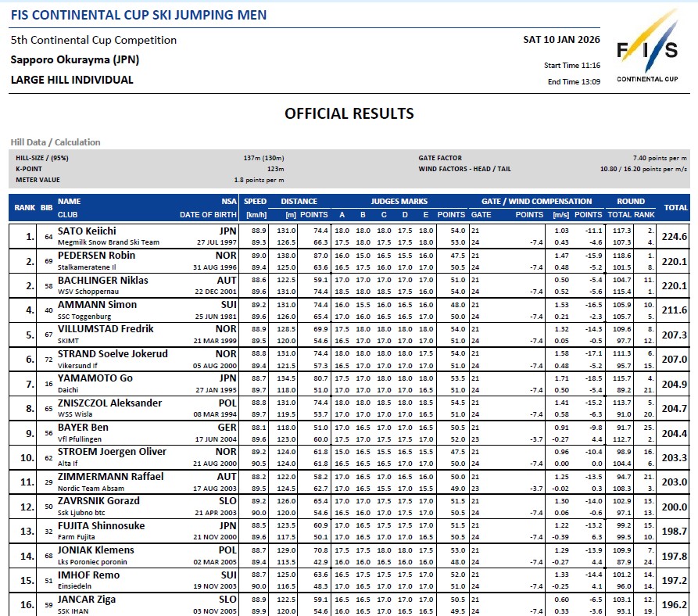Select the date SAT 10 JAN 2026

coord(562,40)
